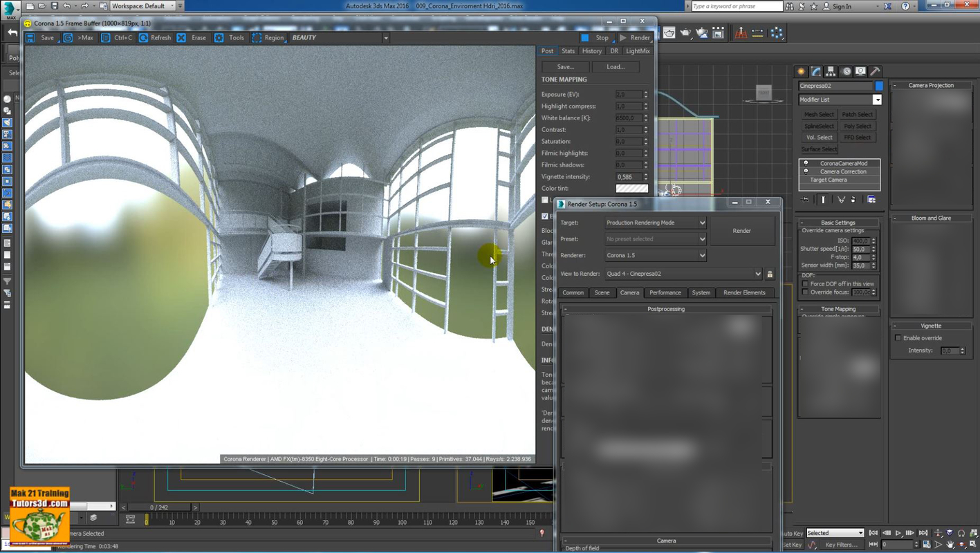This screenshot has height=553, width=980.
Task: Open the Camera tab in Render Setup
Action: pos(629,292)
